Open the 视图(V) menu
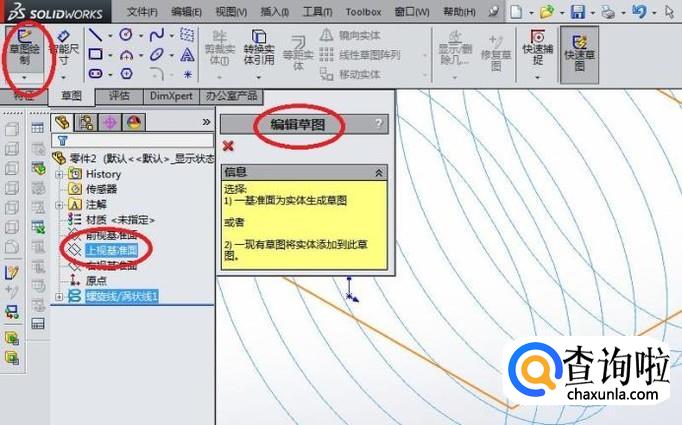The width and height of the screenshot is (682, 425). click(231, 12)
